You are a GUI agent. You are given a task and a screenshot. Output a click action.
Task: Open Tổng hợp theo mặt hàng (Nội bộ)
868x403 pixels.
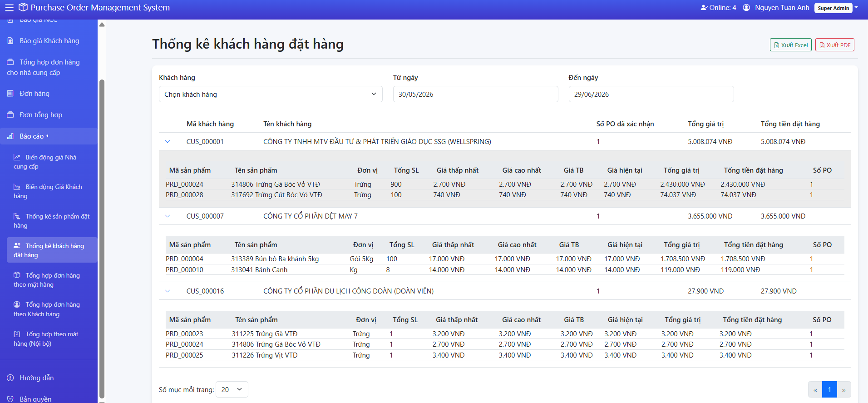click(x=52, y=339)
